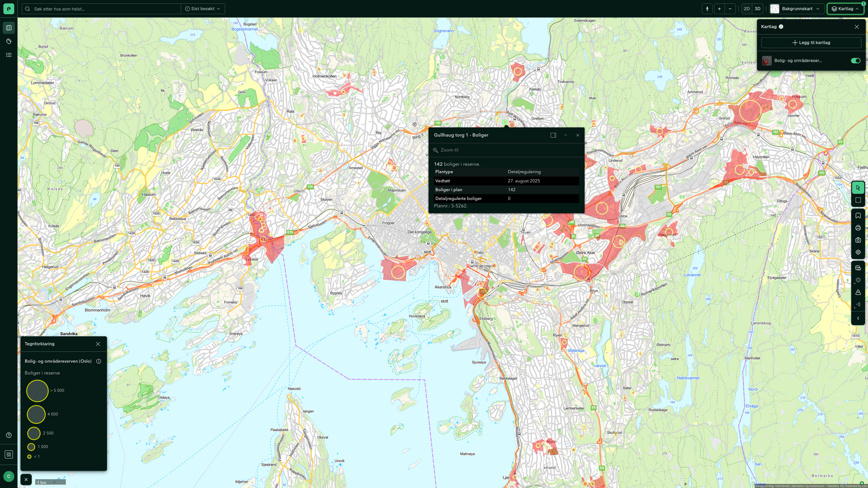Click the tag icon in left sidebar
Image resolution: width=868 pixels, height=488 pixels.
(9, 41)
